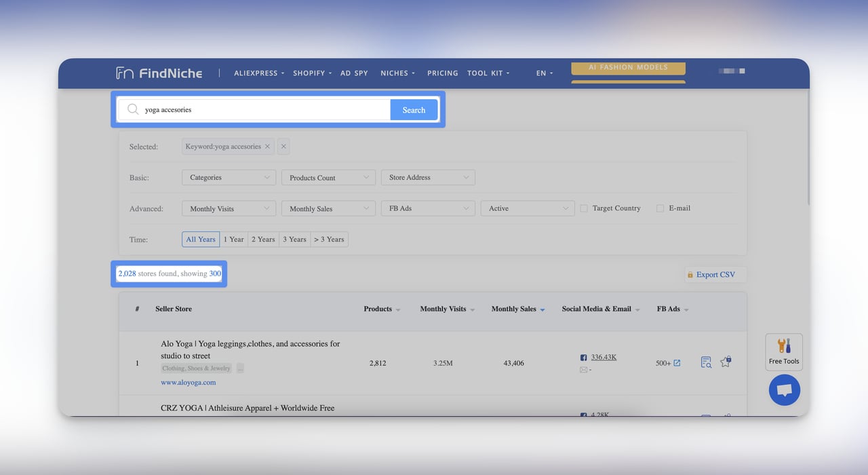Expand SHOPIFY nav menu

point(312,73)
